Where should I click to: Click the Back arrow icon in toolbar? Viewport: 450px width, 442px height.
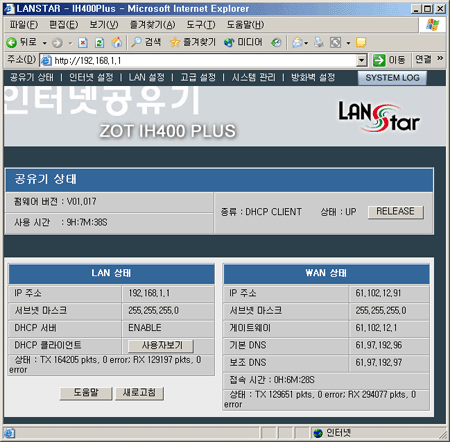click(12, 42)
